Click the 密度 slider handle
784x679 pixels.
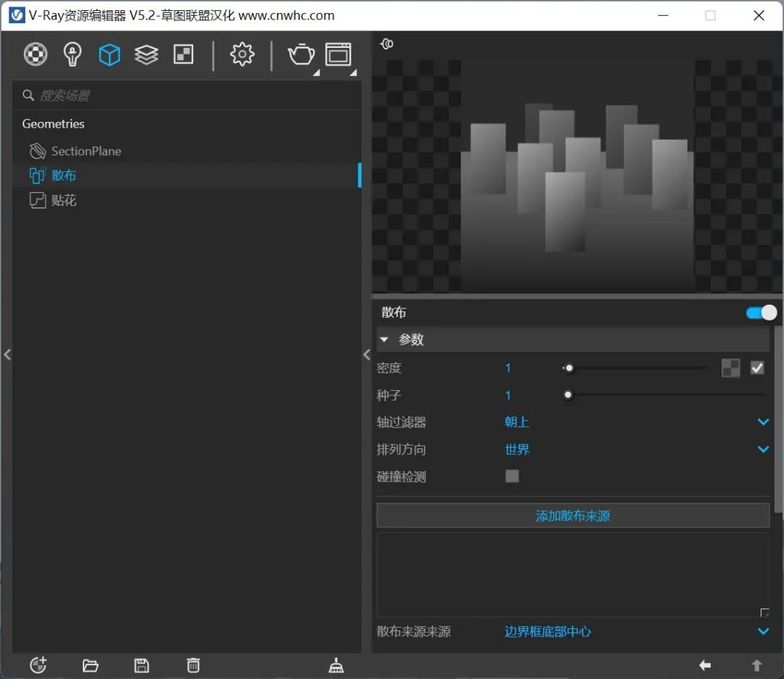(x=568, y=369)
